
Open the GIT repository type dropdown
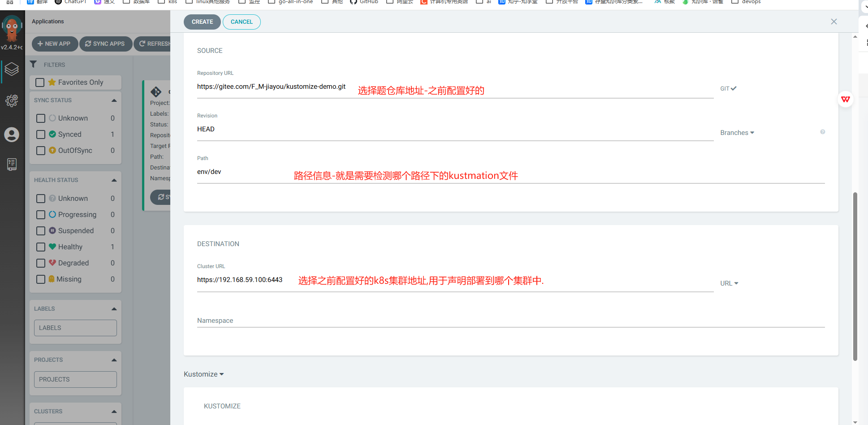point(728,89)
